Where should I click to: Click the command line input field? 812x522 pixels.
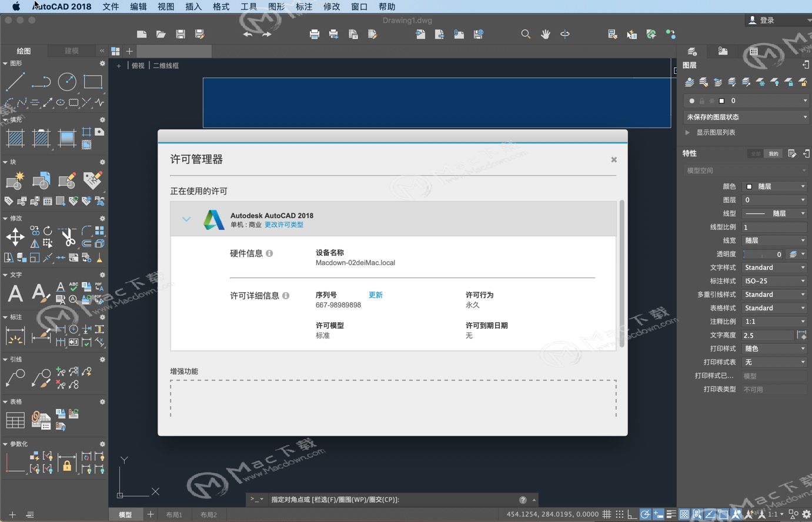click(393, 500)
